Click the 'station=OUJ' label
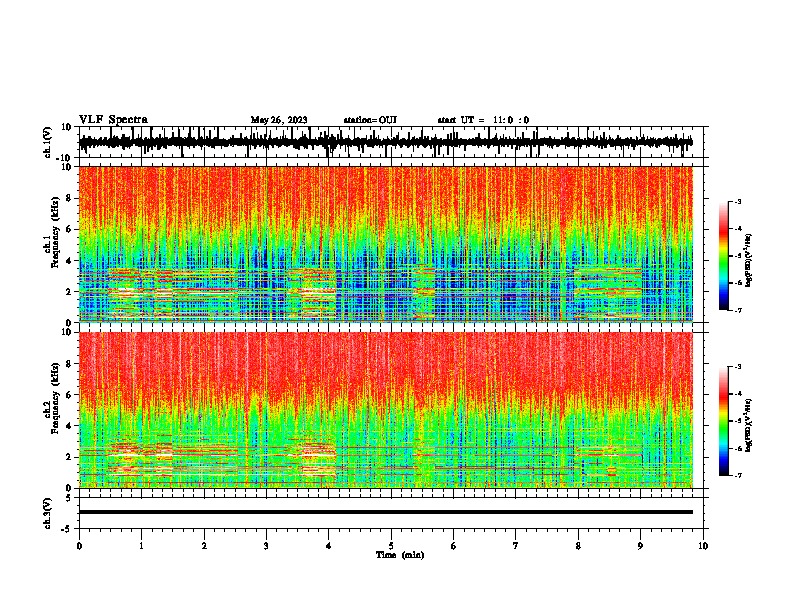792x612 pixels. (x=370, y=120)
